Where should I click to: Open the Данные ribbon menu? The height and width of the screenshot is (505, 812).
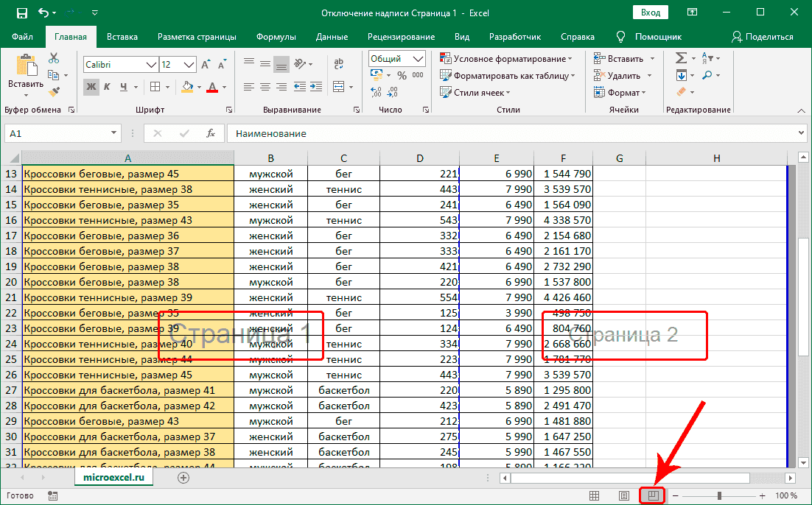click(x=332, y=36)
